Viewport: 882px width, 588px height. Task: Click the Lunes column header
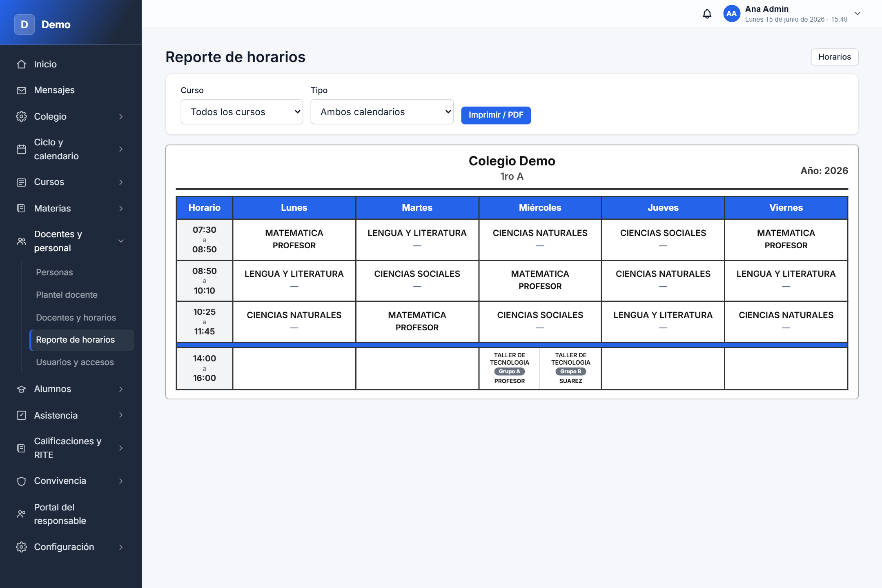(x=294, y=208)
